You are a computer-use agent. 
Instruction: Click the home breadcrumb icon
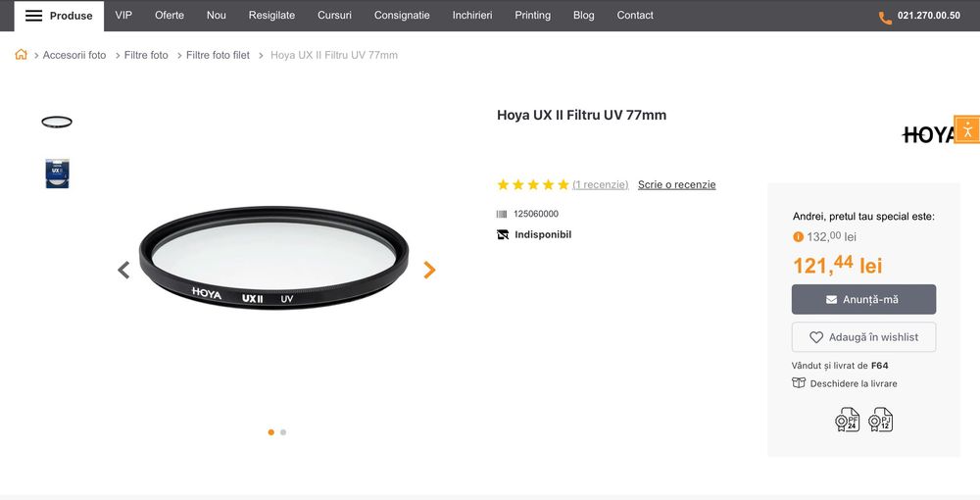tap(22, 55)
